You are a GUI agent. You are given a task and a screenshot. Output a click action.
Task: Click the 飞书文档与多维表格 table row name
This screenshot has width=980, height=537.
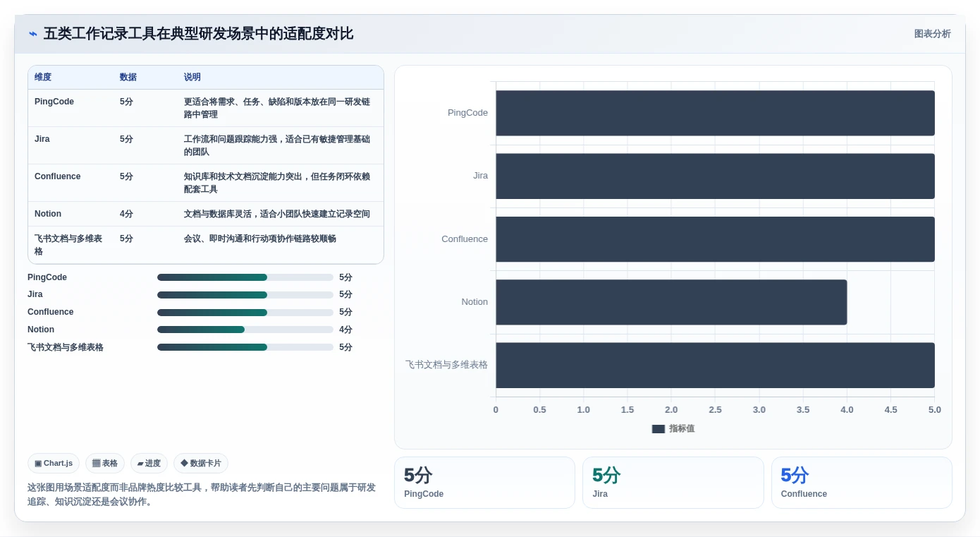68,245
